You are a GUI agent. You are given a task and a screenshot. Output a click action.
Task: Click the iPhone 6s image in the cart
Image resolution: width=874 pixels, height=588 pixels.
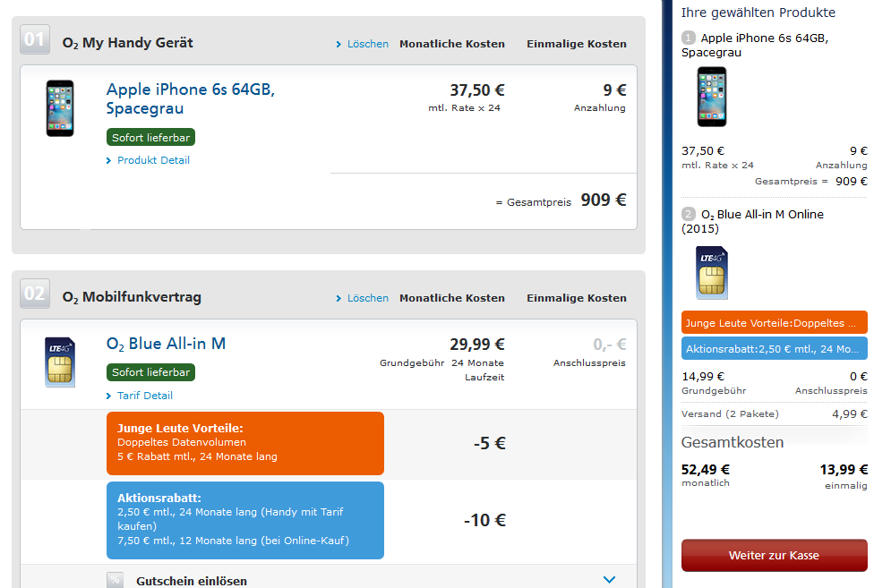click(60, 108)
